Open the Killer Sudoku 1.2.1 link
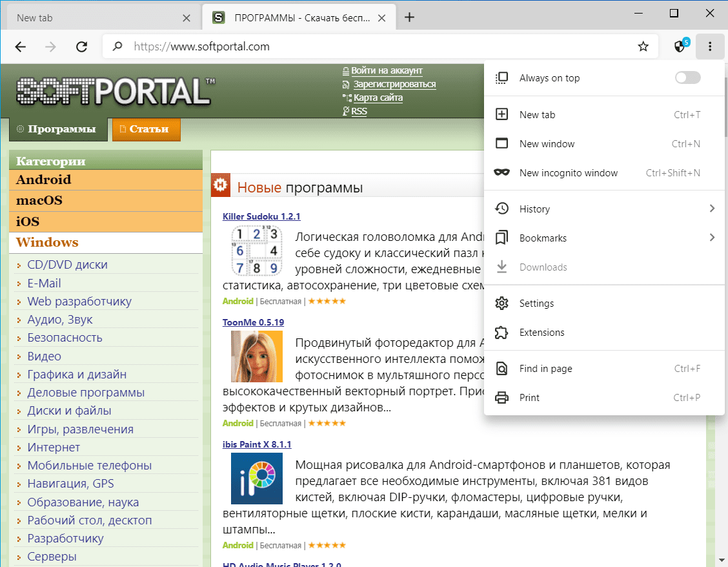 click(261, 216)
